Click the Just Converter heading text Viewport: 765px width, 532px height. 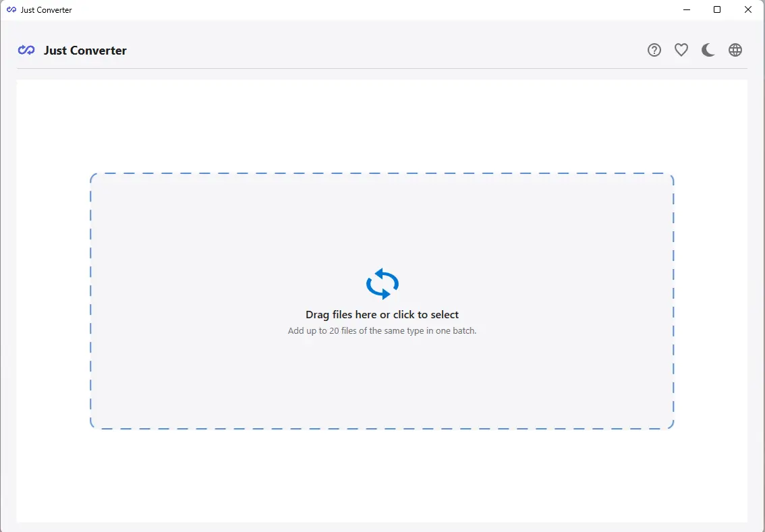(85, 50)
